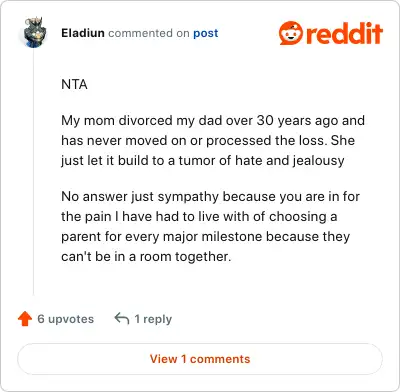Viewport: 400px width, 392px height.
Task: Open the Eladiun username link
Action: coord(83,33)
